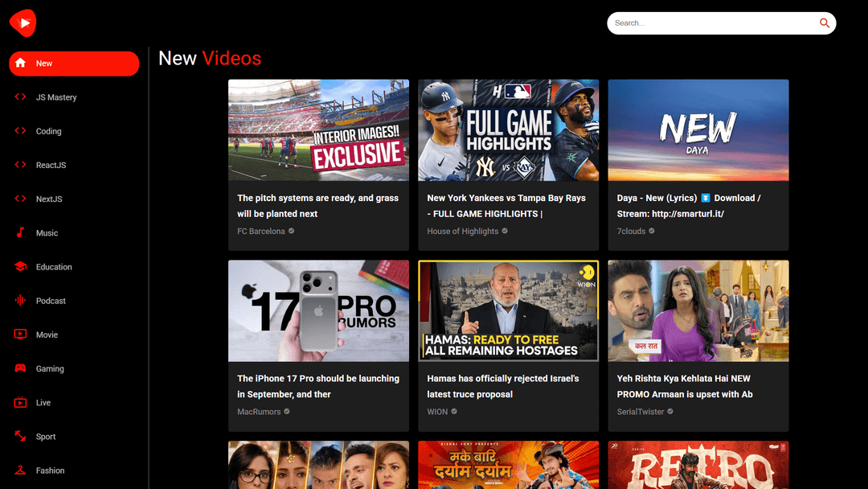Click the graduation cap Education icon
The height and width of the screenshot is (489, 868).
(x=20, y=266)
